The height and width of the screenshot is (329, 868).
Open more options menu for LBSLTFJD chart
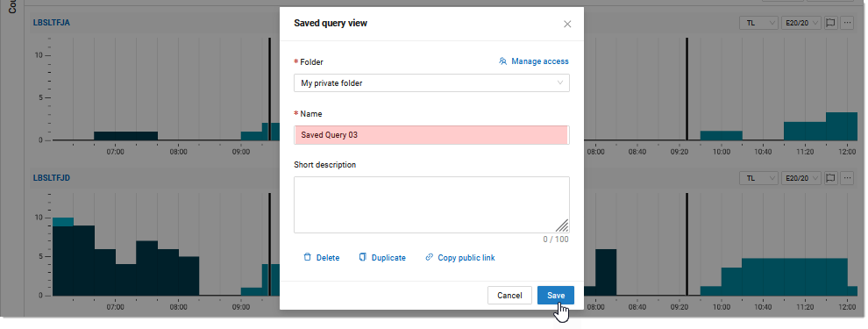[847, 178]
